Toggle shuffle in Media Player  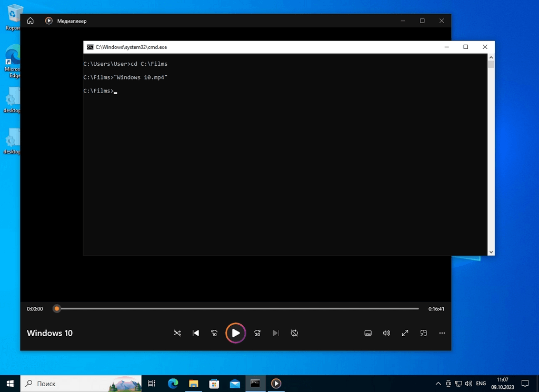pyautogui.click(x=177, y=333)
